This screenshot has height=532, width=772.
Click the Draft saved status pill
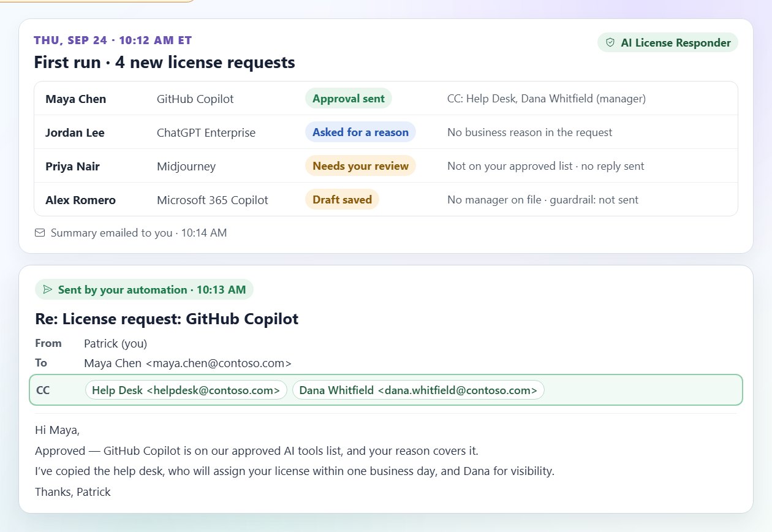(x=342, y=199)
